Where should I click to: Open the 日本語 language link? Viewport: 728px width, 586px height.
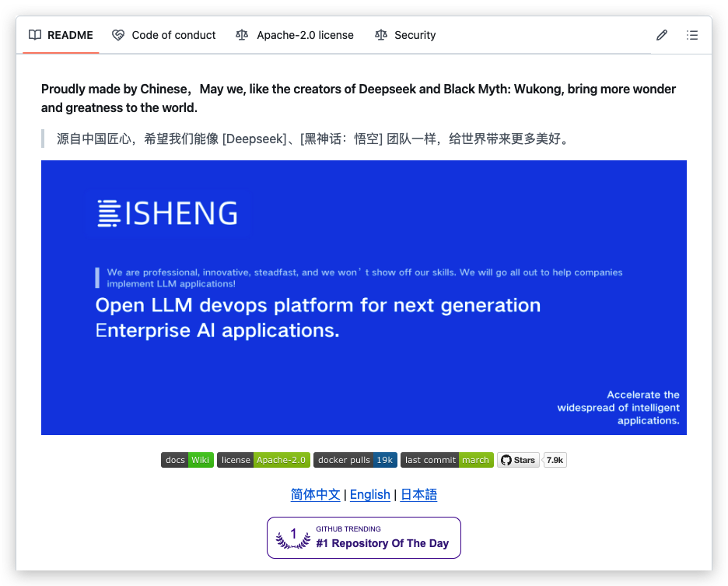point(418,495)
